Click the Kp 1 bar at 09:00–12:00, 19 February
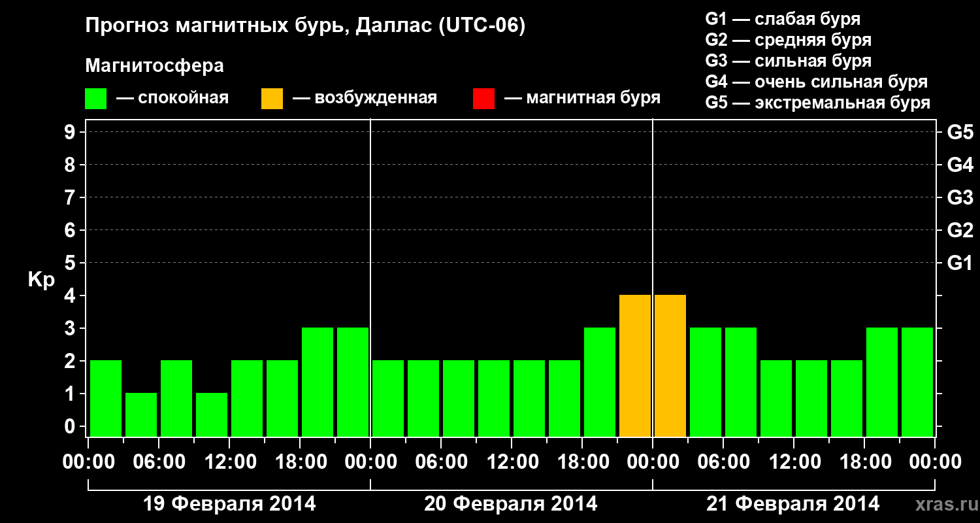The width and height of the screenshot is (980, 523). point(212,414)
